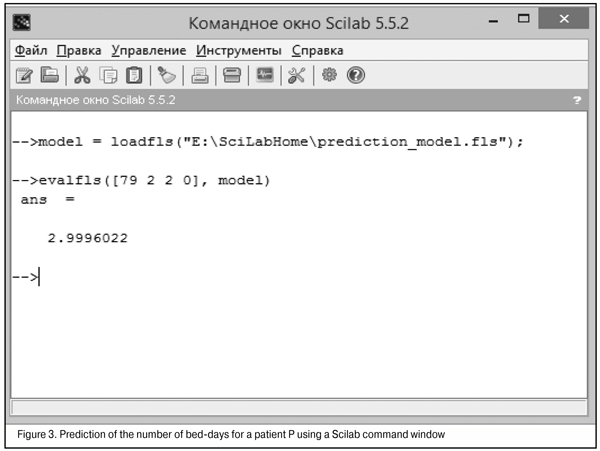Viewport: 600px width, 451px height.
Task: Open SciNotes editor icon in toolbar
Action: pos(24,76)
